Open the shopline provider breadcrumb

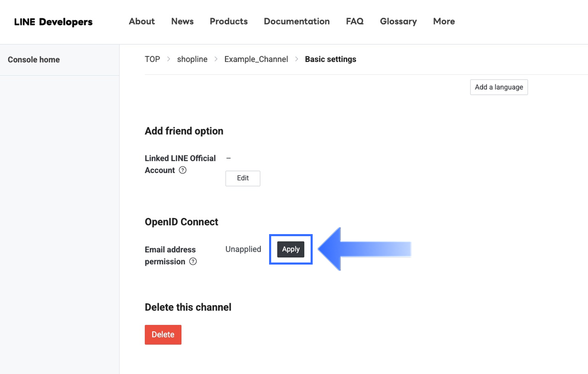(x=192, y=59)
